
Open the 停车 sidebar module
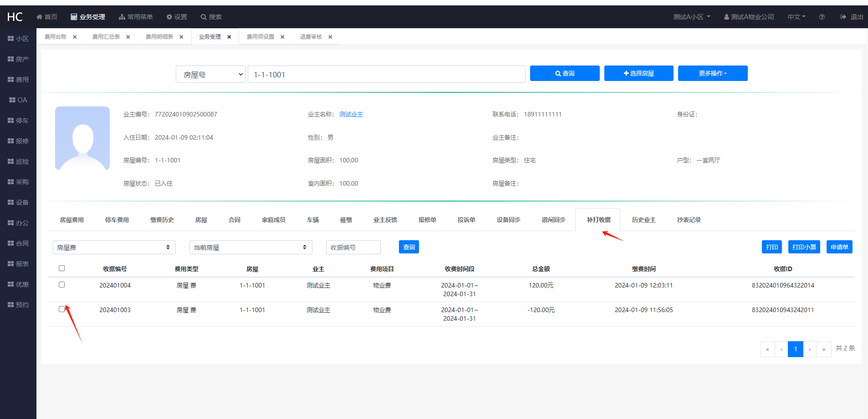coord(18,121)
